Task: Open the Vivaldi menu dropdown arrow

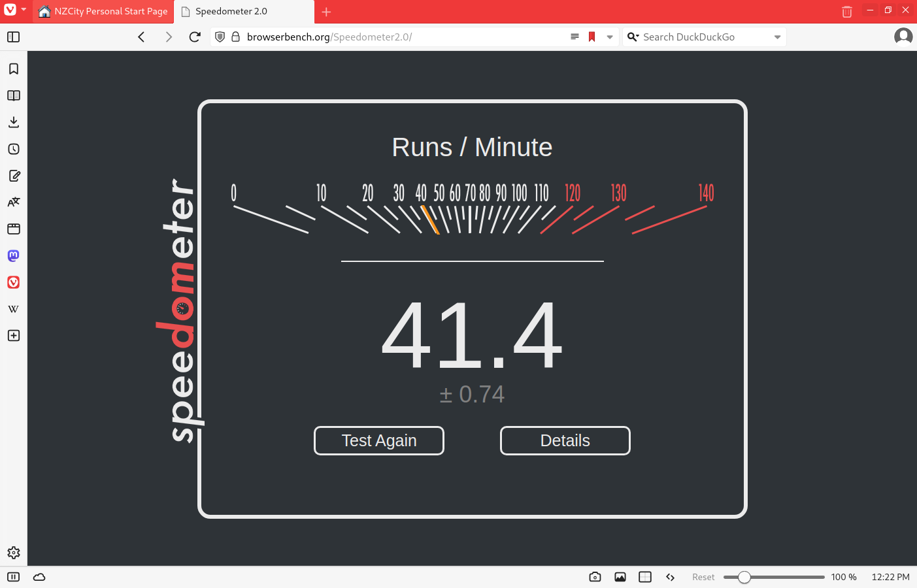Action: coord(24,10)
